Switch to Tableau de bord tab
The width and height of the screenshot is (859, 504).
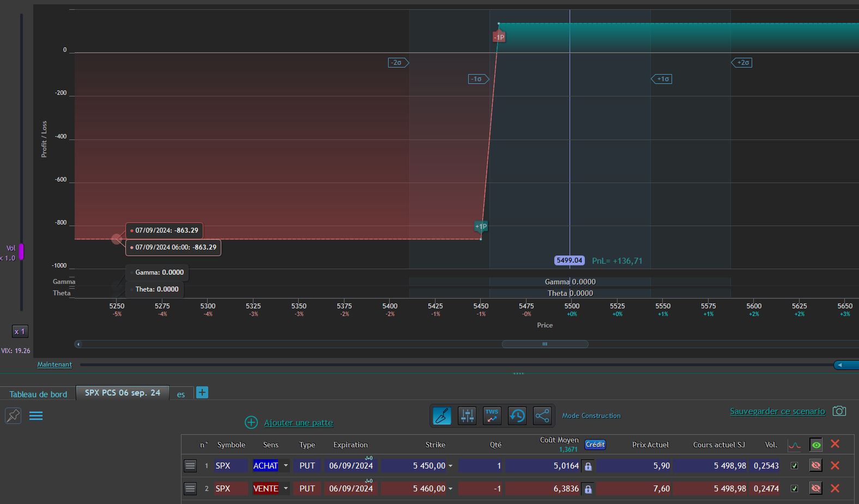(38, 394)
